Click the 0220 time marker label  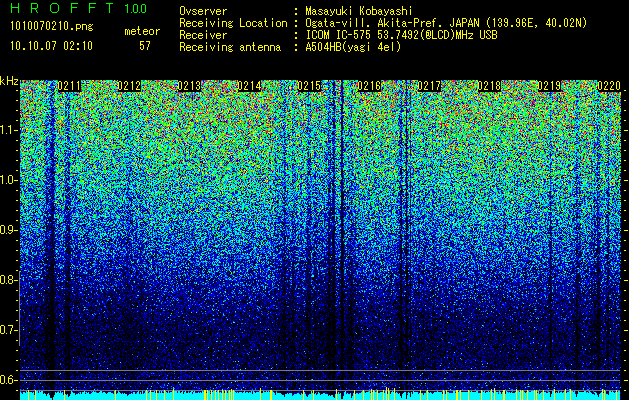click(x=609, y=86)
